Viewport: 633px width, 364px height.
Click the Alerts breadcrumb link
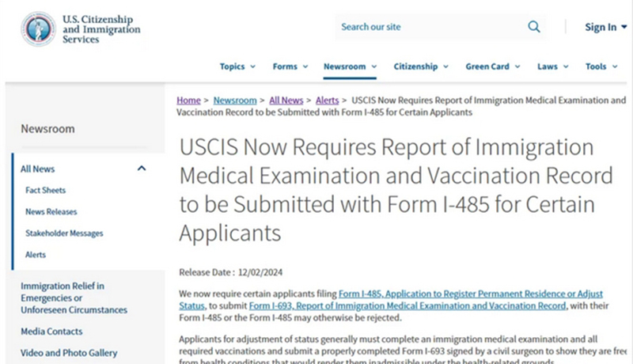pos(328,100)
